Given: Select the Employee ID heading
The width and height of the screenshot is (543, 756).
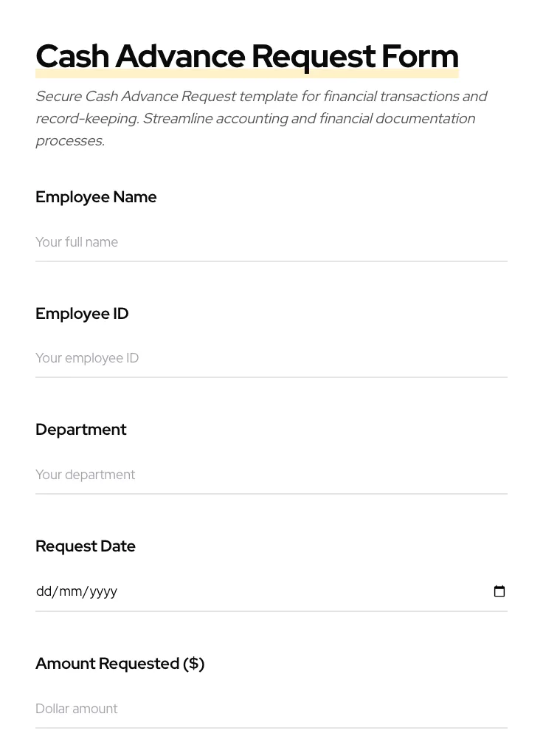Looking at the screenshot, I should (x=82, y=314).
